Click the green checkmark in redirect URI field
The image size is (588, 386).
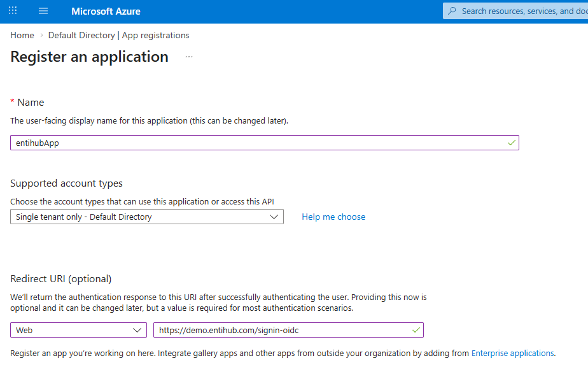coord(416,330)
